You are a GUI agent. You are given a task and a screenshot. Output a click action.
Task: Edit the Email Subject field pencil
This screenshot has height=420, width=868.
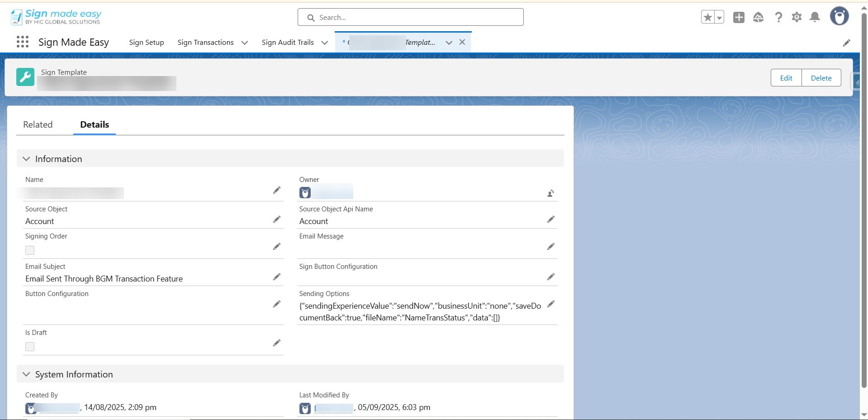click(277, 277)
